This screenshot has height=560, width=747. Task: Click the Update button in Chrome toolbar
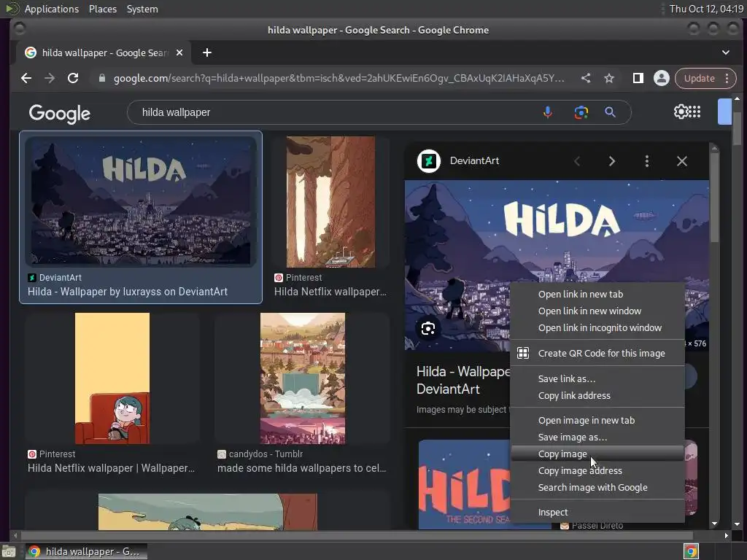700,78
